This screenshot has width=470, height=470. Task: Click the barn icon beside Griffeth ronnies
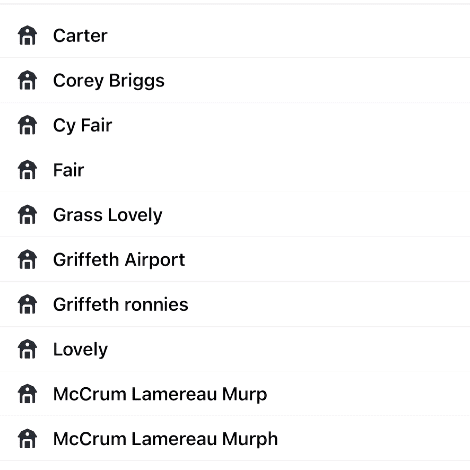(x=27, y=304)
